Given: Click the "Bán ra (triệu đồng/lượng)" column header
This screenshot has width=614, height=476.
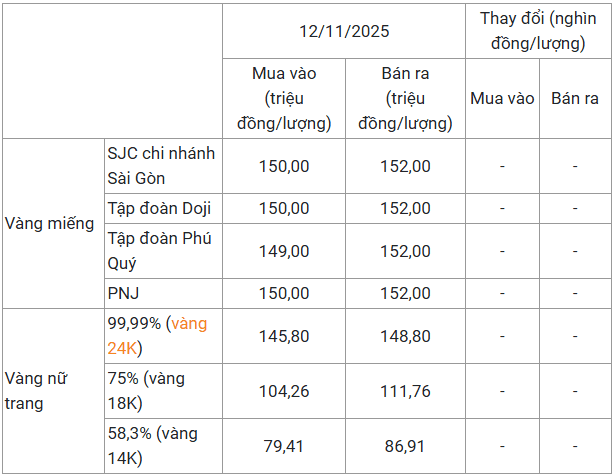Looking at the screenshot, I should [x=405, y=98].
